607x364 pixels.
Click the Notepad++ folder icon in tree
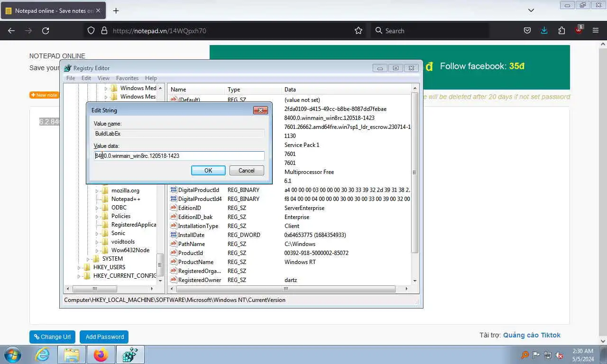point(105,199)
